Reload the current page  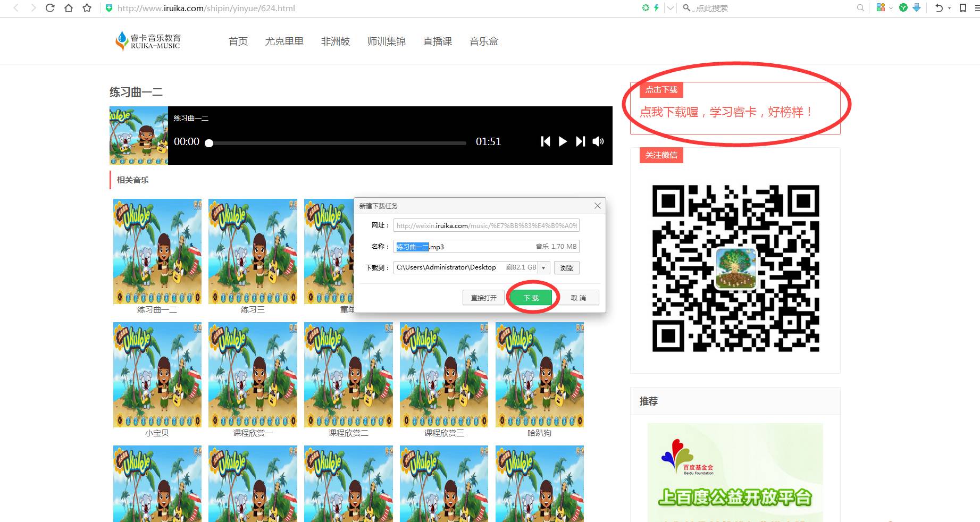50,8
